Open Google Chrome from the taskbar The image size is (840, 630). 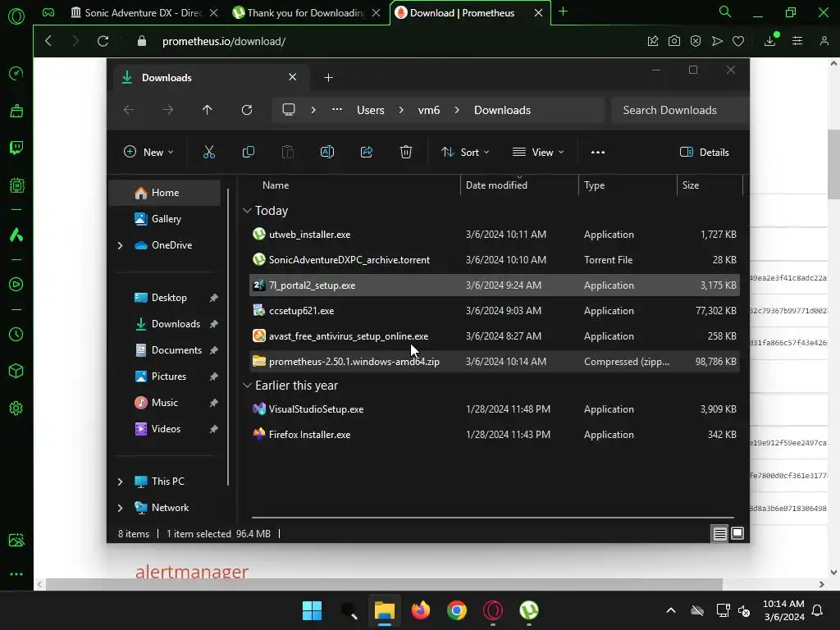[457, 610]
